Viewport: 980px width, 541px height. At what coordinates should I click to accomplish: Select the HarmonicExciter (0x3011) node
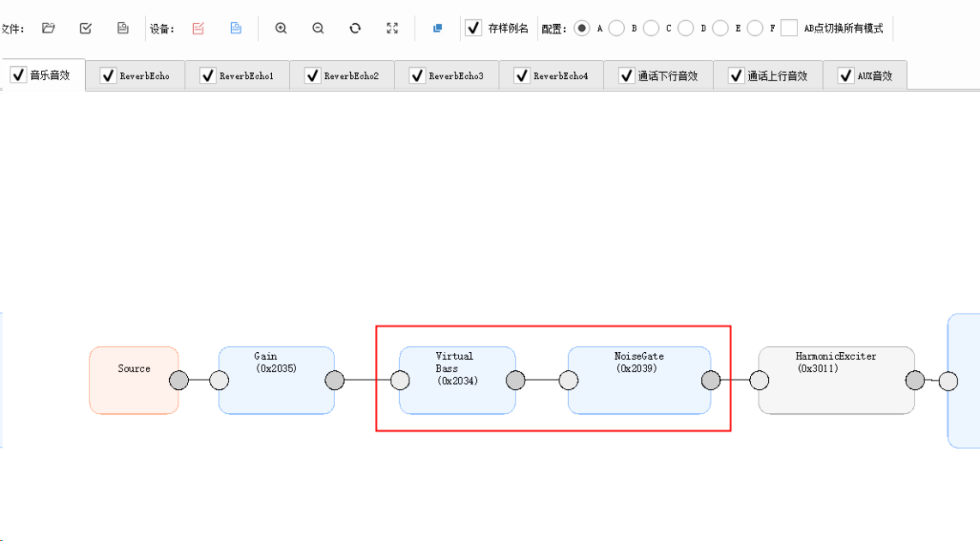pos(836,380)
